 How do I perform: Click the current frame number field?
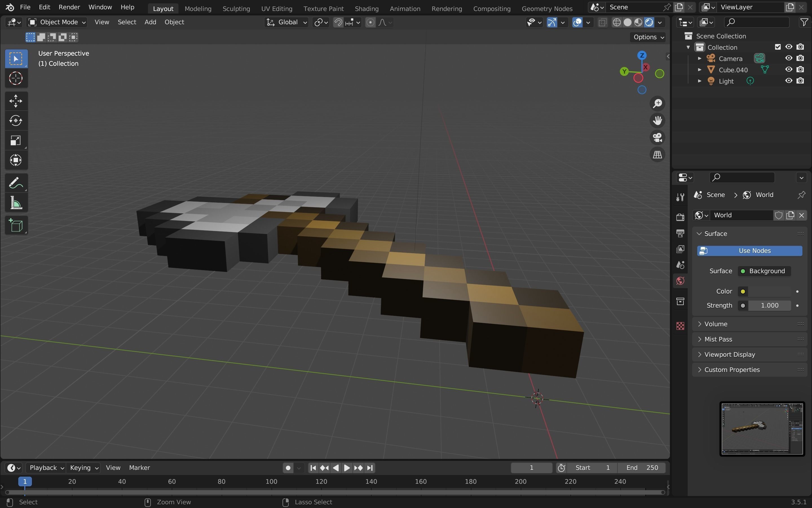pyautogui.click(x=531, y=468)
